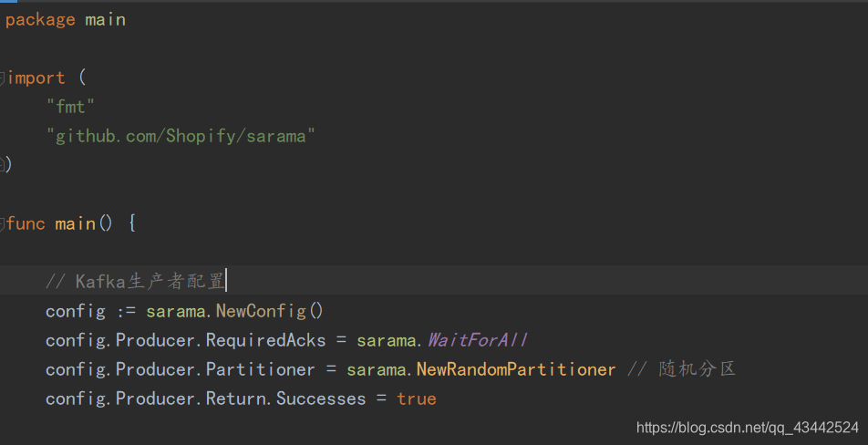The height and width of the screenshot is (445, 868).
Task: Place cursor on the "package" keyword
Action: 40,20
